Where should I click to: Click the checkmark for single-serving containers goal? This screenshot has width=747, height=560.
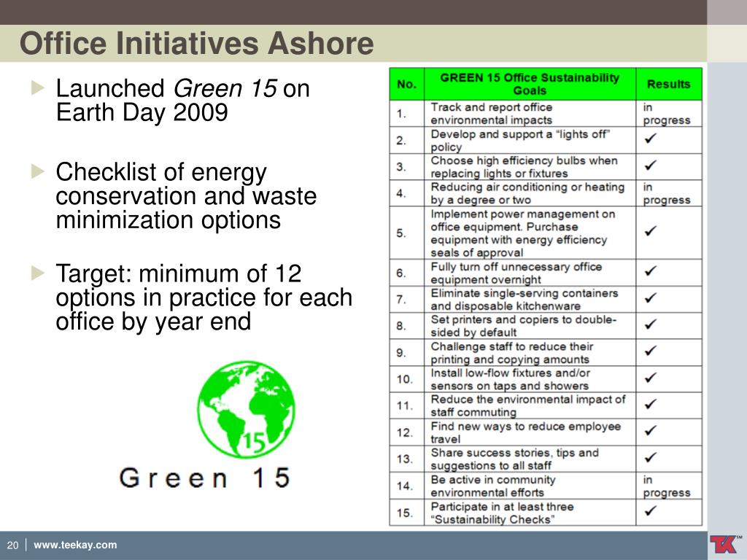pos(650,298)
